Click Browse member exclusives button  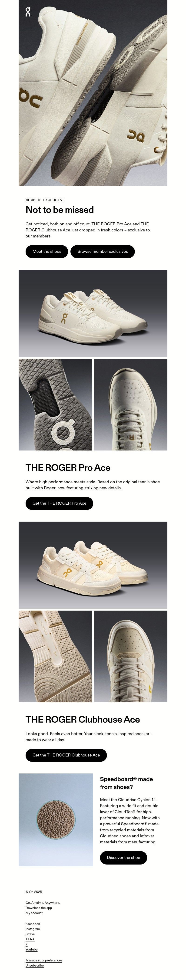(x=103, y=251)
